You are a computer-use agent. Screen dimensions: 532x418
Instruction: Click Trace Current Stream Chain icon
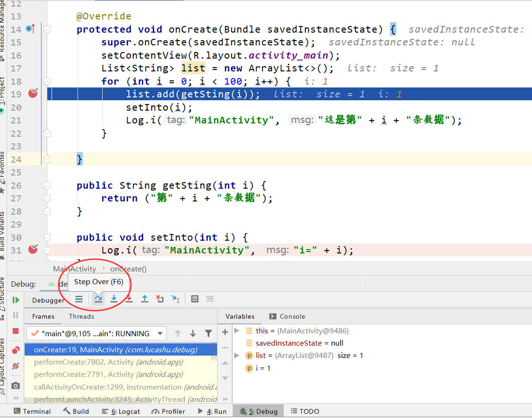point(210,299)
